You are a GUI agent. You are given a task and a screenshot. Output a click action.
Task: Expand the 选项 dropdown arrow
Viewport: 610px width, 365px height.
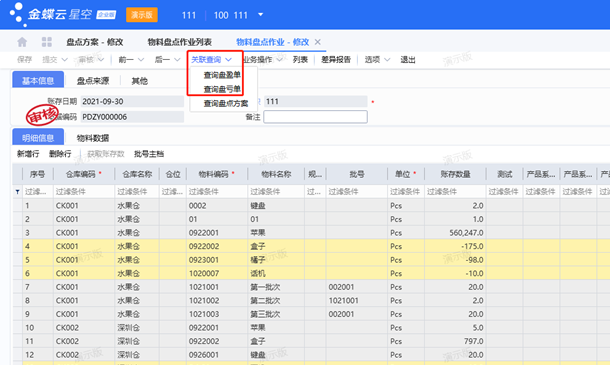point(387,60)
